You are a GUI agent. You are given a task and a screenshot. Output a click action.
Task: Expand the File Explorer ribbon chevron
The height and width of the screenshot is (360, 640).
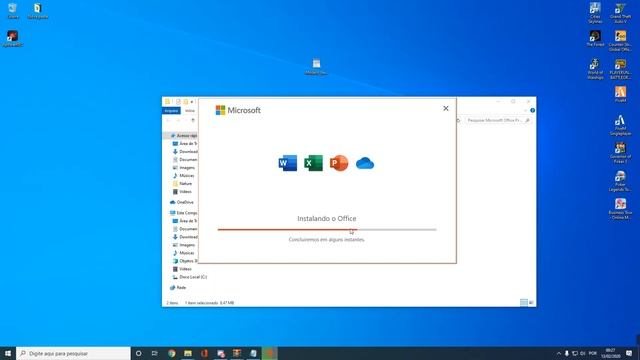pyautogui.click(x=525, y=110)
